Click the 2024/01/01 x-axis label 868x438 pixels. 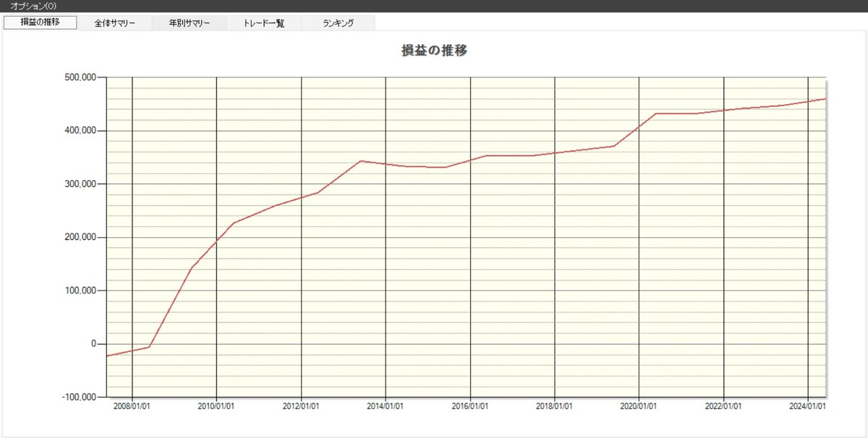coord(807,406)
